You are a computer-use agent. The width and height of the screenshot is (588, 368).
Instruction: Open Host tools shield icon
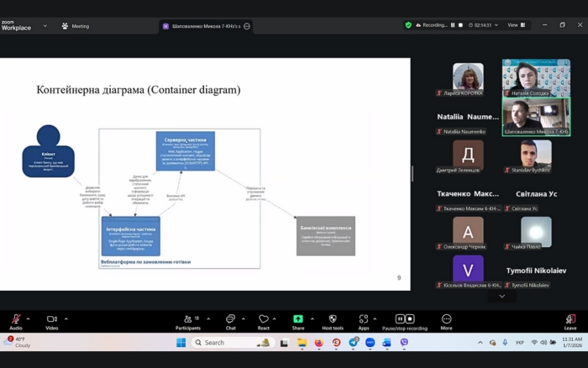[333, 320]
